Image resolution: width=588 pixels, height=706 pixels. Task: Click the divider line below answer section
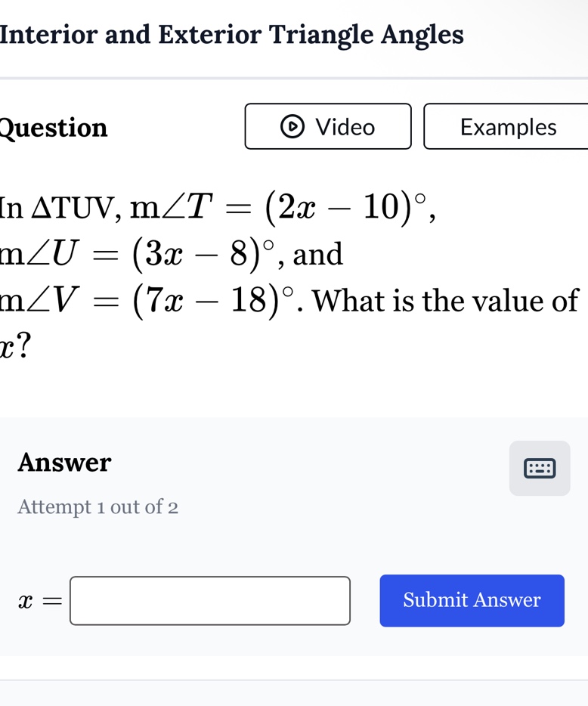pos(294,680)
